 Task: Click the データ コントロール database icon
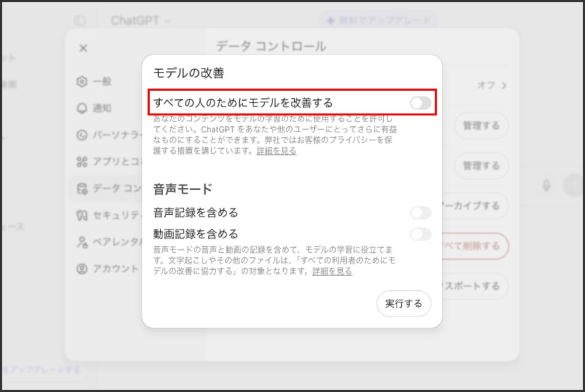pyautogui.click(x=82, y=188)
